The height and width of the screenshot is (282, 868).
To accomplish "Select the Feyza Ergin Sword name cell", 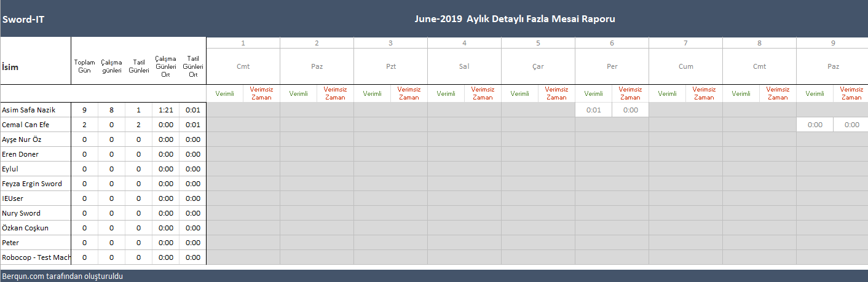I will pos(32,184).
